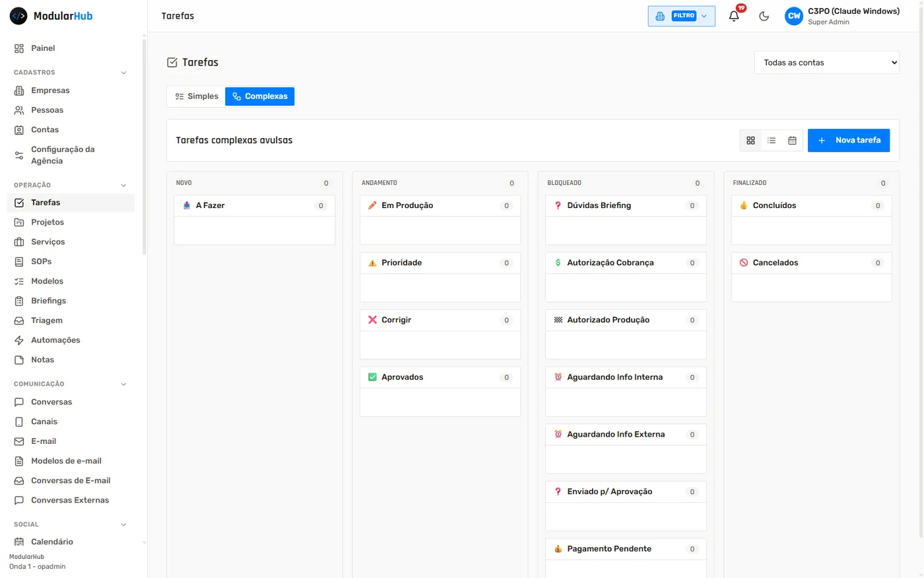
Task: Click the Canais sidebar icon
Action: click(19, 422)
